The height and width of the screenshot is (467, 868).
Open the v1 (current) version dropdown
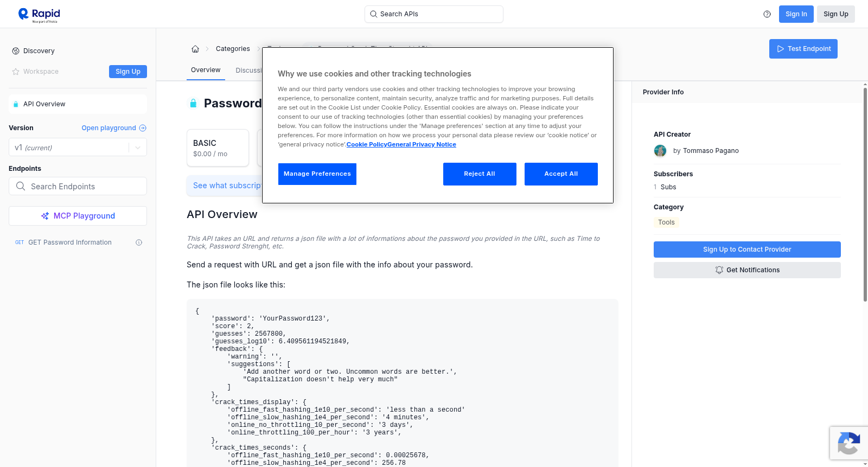click(x=78, y=148)
